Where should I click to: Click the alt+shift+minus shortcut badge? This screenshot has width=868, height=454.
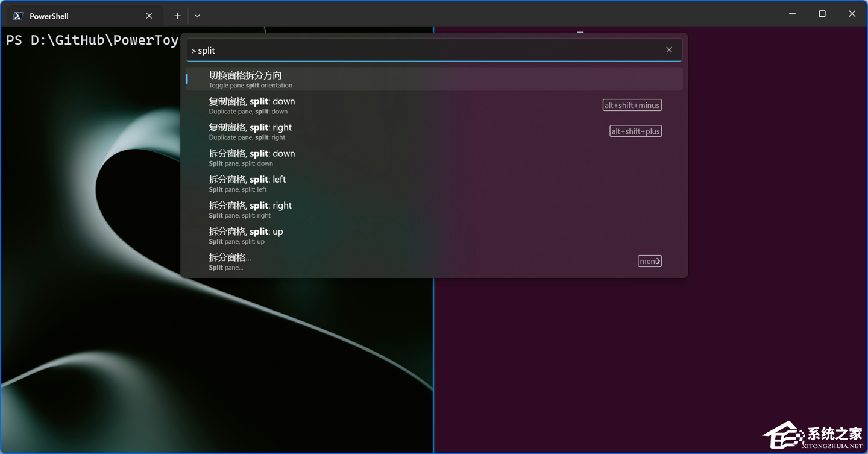632,105
